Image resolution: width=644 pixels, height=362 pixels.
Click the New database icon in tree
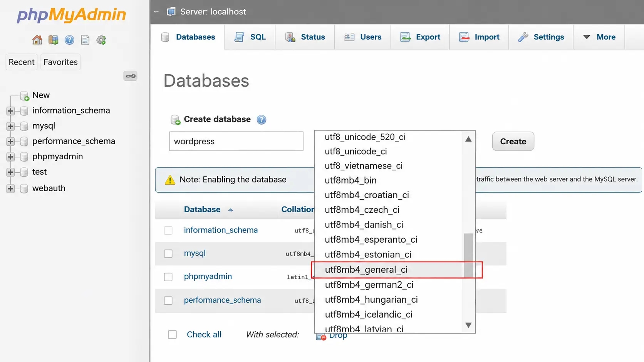point(25,95)
